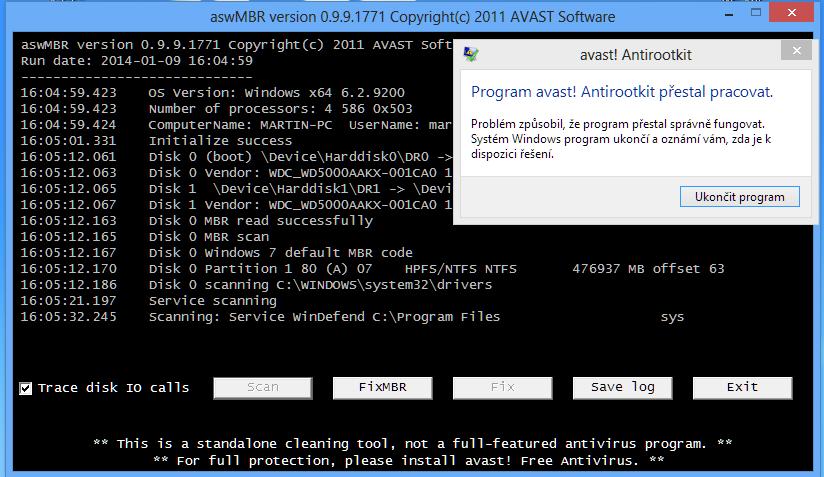Image resolution: width=824 pixels, height=477 pixels.
Task: Click the "standalone cleaning tool" notice line
Action: click(413, 444)
